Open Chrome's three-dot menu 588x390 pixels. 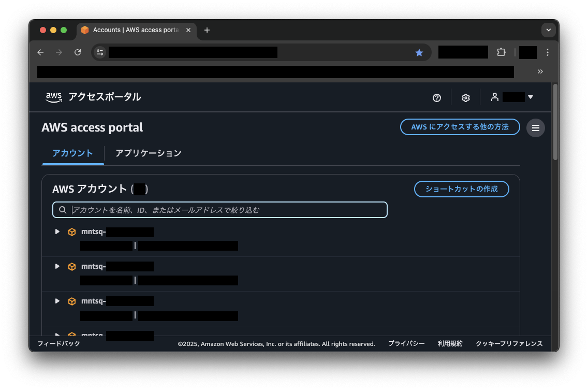pyautogui.click(x=548, y=52)
